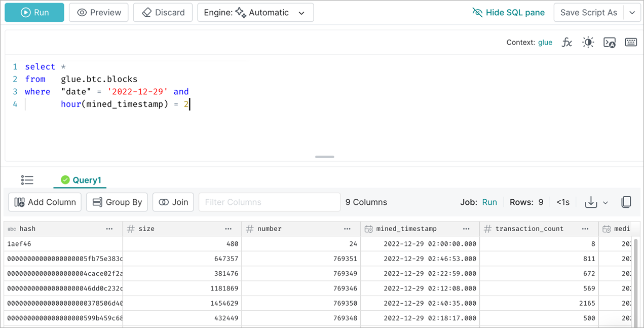Expand the Save Script As arrow menu

point(632,12)
